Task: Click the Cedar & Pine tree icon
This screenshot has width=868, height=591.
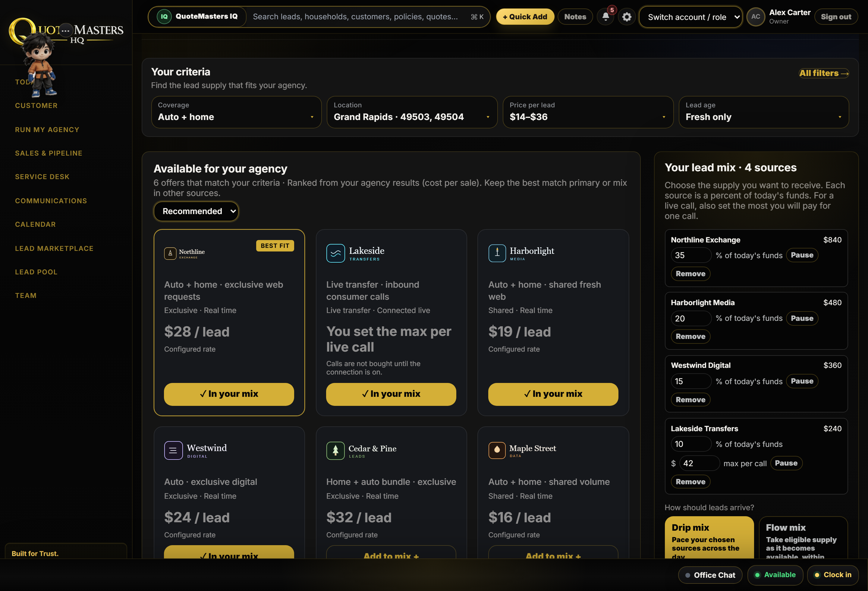Action: (x=335, y=450)
